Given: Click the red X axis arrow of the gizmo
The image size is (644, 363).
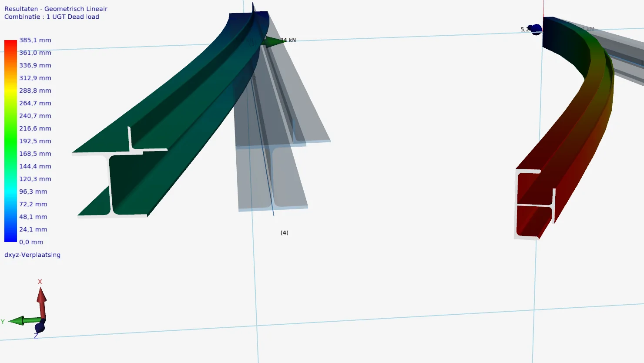Looking at the screenshot, I should tap(42, 302).
